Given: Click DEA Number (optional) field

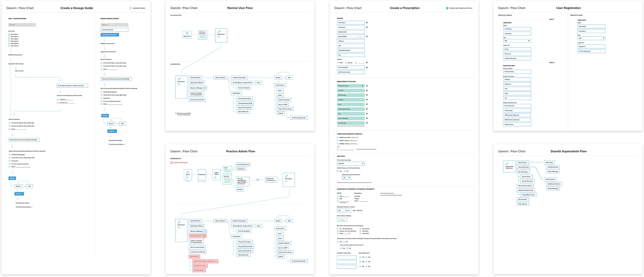Looking at the screenshot, I should [517, 120].
